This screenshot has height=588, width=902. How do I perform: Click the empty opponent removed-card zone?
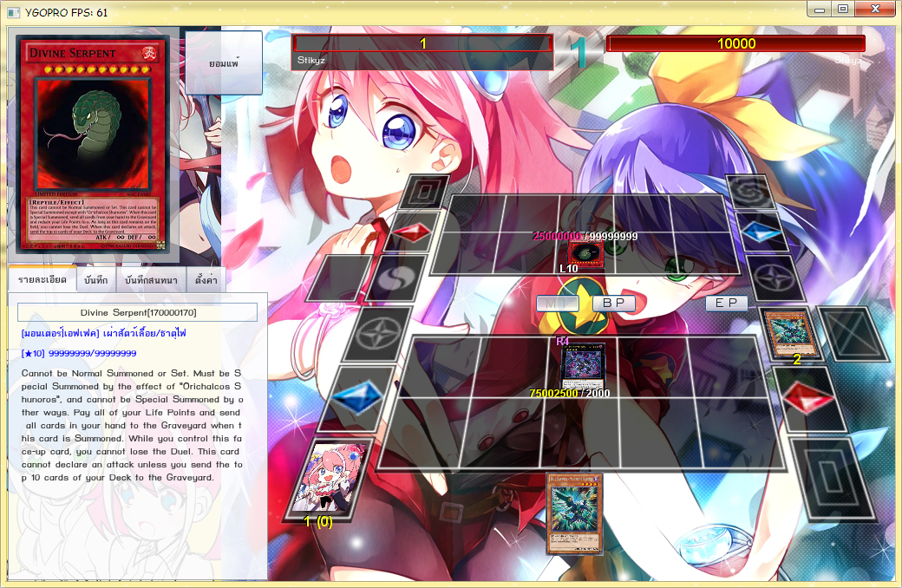(337, 278)
